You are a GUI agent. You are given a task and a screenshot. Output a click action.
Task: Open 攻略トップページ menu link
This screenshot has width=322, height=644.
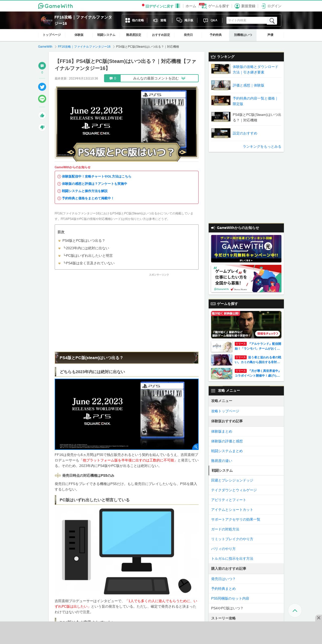click(246, 411)
